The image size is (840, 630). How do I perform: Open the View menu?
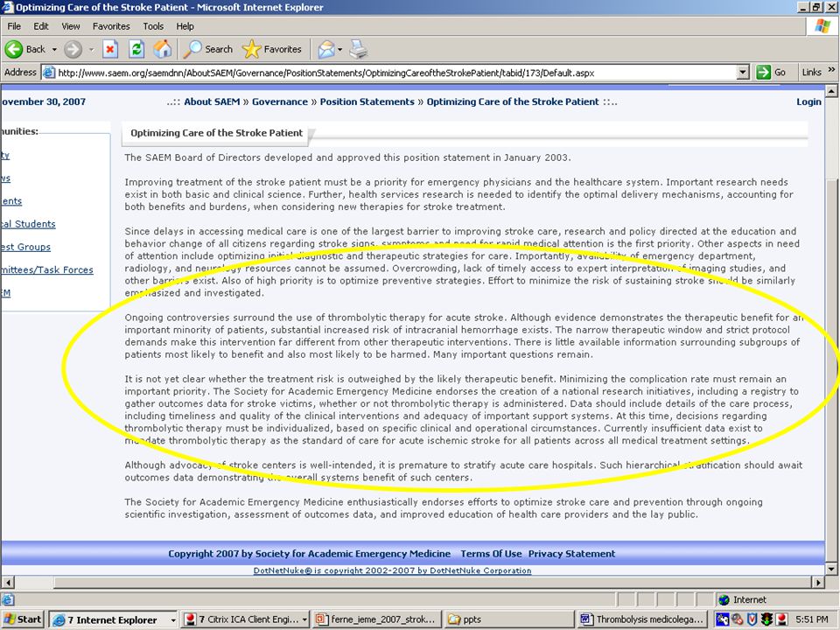[x=70, y=26]
